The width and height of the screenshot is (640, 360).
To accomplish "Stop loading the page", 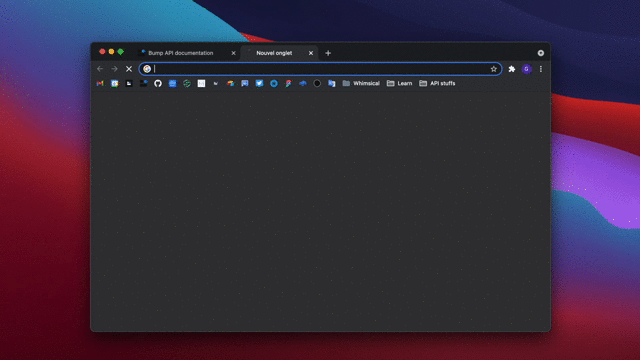I will coord(129,69).
